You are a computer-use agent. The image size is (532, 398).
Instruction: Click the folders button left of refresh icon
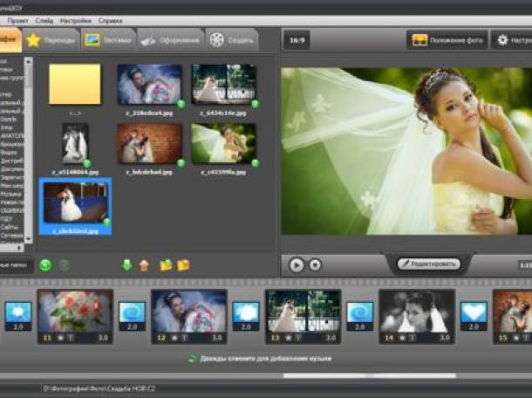pos(17,264)
